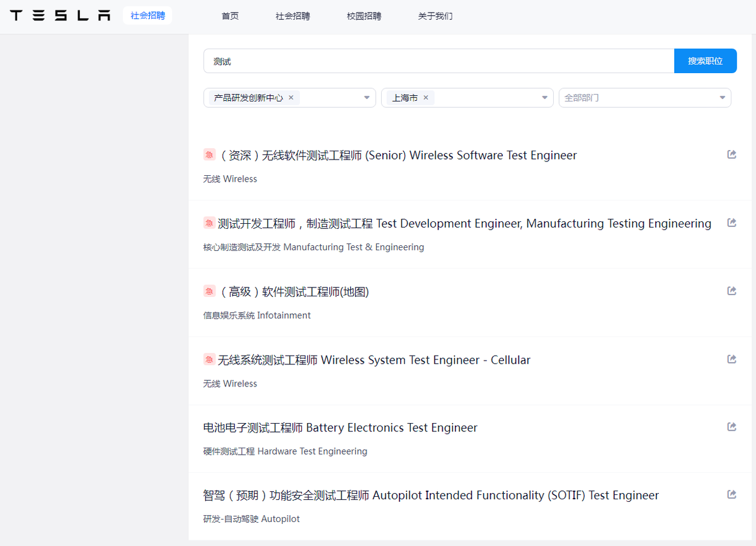Click the 搜索职位 search button
This screenshot has width=756, height=546.
click(705, 61)
